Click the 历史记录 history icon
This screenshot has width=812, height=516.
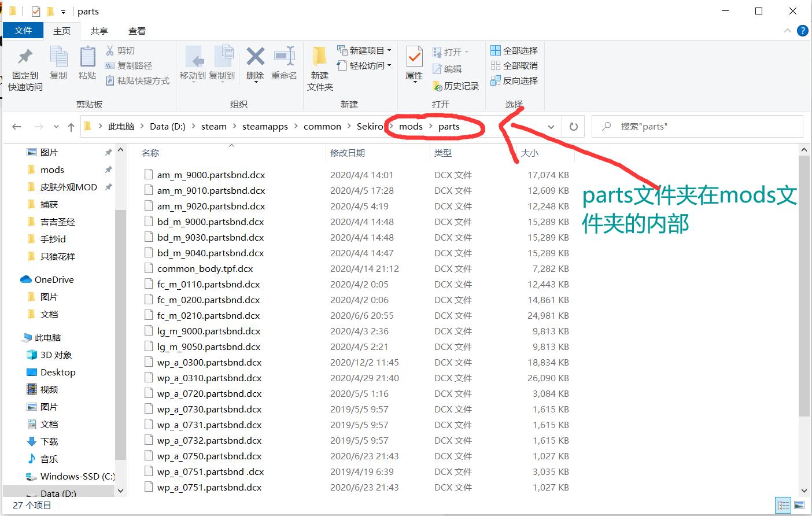(x=437, y=86)
